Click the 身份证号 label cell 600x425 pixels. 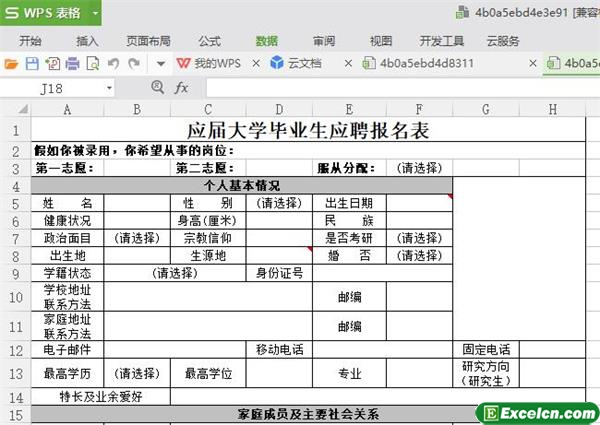click(279, 273)
